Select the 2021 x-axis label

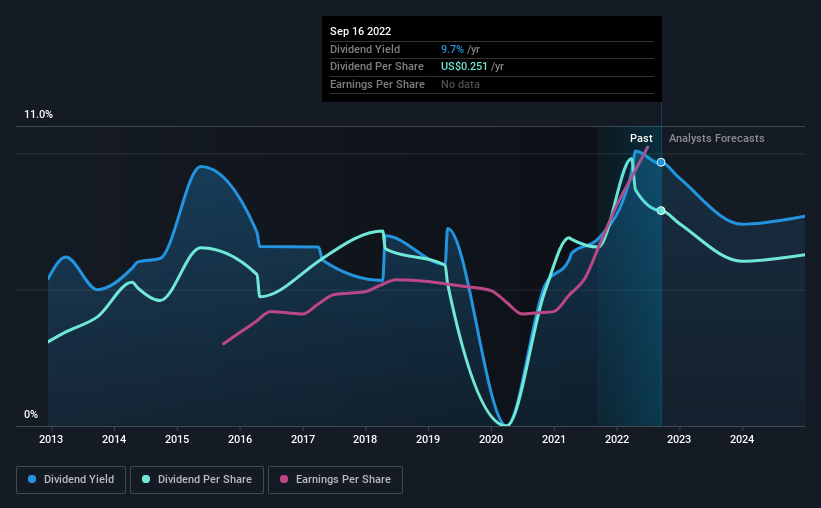tap(553, 439)
